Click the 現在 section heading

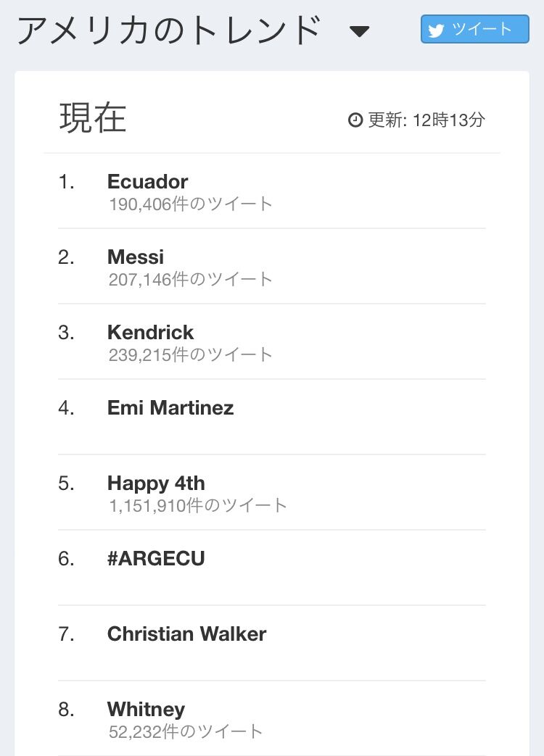click(x=93, y=117)
